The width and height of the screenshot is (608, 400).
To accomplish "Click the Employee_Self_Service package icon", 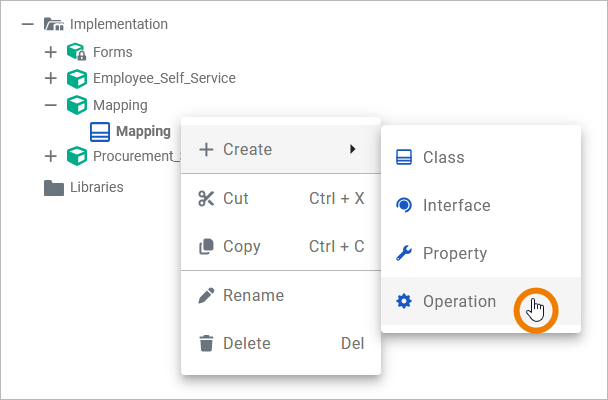I will (x=77, y=78).
